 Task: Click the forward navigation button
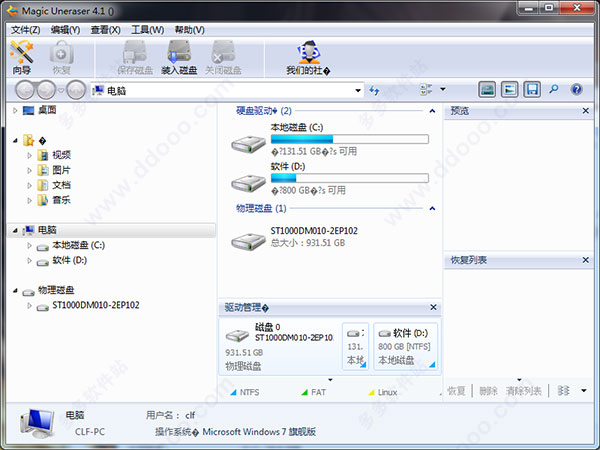pos(46,90)
